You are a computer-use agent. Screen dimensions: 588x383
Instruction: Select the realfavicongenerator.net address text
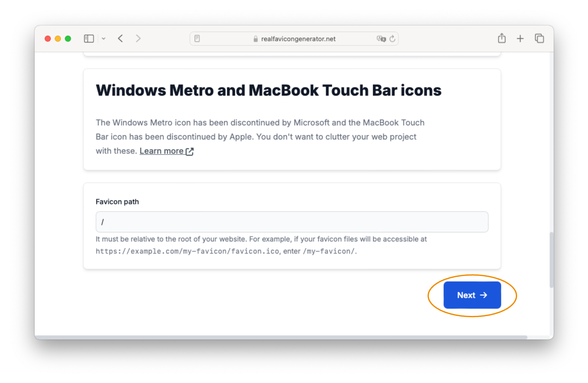pos(298,39)
